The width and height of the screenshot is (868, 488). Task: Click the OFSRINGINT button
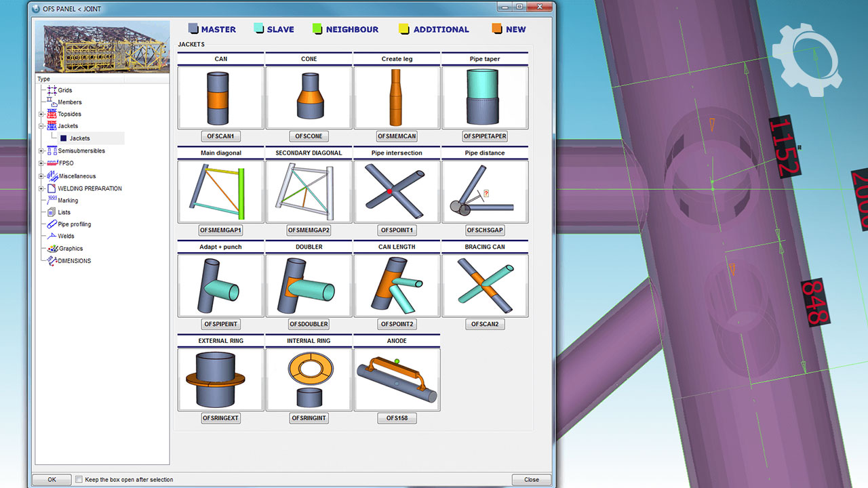(x=309, y=418)
